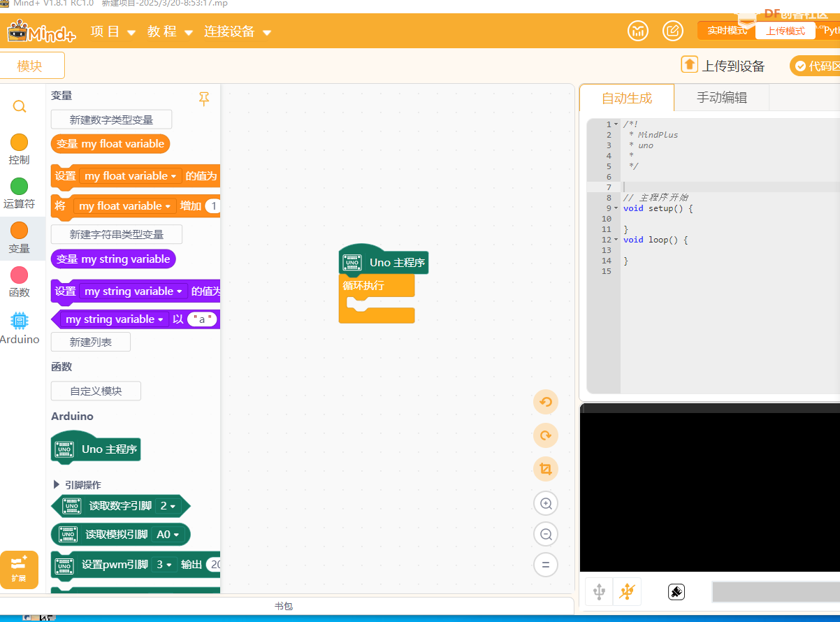The image size is (840, 622).
Task: Switch to 实时模式 mode
Action: (x=727, y=31)
